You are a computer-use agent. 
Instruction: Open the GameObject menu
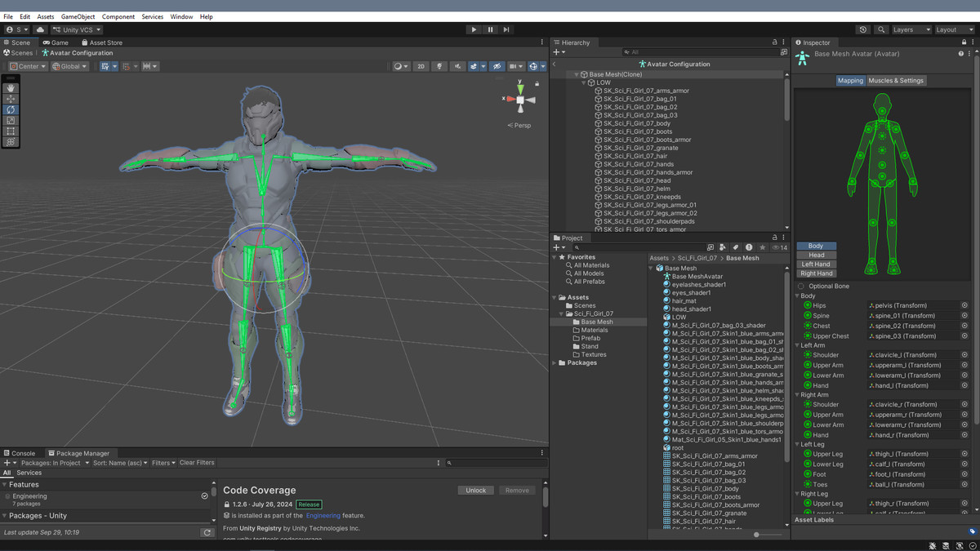click(78, 16)
